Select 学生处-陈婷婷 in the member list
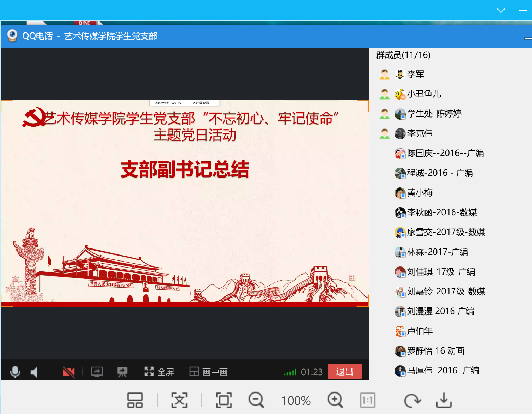 [x=434, y=114]
